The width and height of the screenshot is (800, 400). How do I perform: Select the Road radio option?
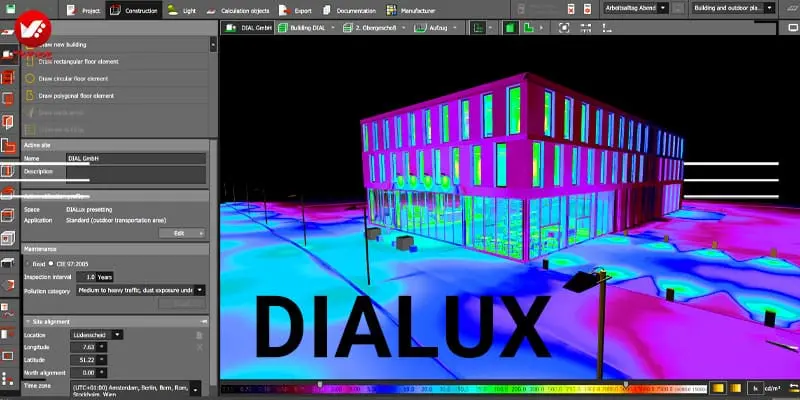click(x=28, y=264)
